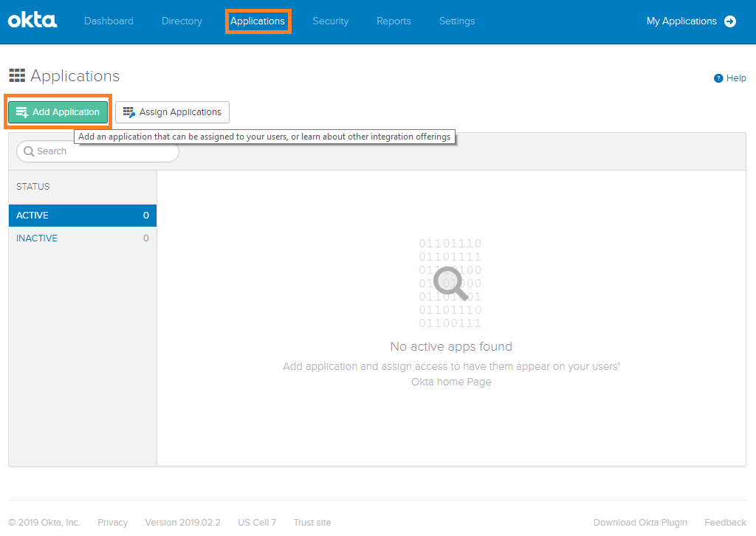Open the Privacy link in footer
The image size is (756, 536).
pyautogui.click(x=112, y=523)
